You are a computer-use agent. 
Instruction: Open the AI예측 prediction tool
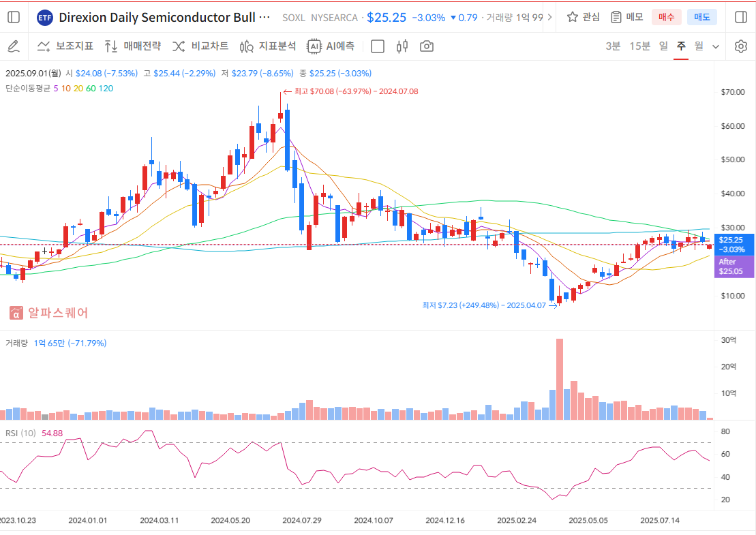click(x=331, y=46)
